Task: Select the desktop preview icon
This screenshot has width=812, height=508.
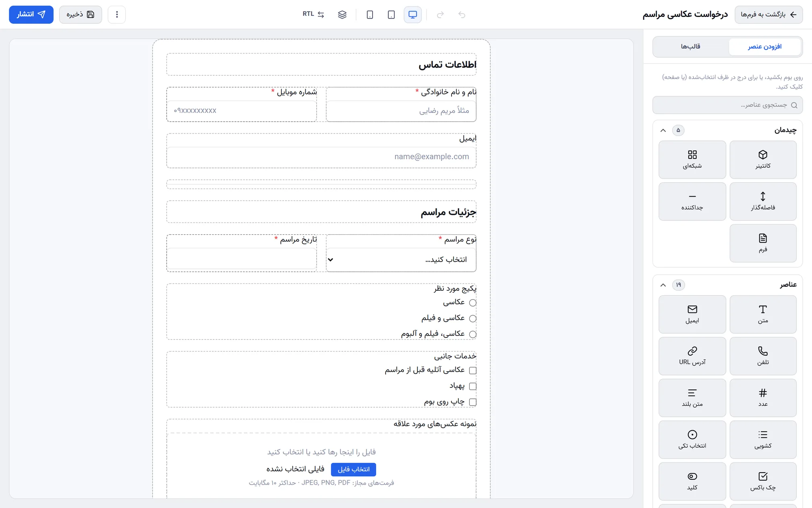Action: pos(412,15)
